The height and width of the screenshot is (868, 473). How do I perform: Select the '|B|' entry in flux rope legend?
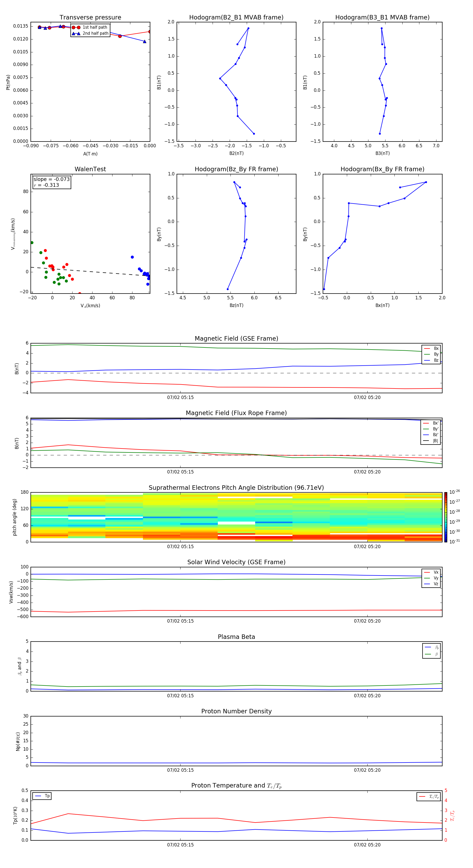point(431,441)
